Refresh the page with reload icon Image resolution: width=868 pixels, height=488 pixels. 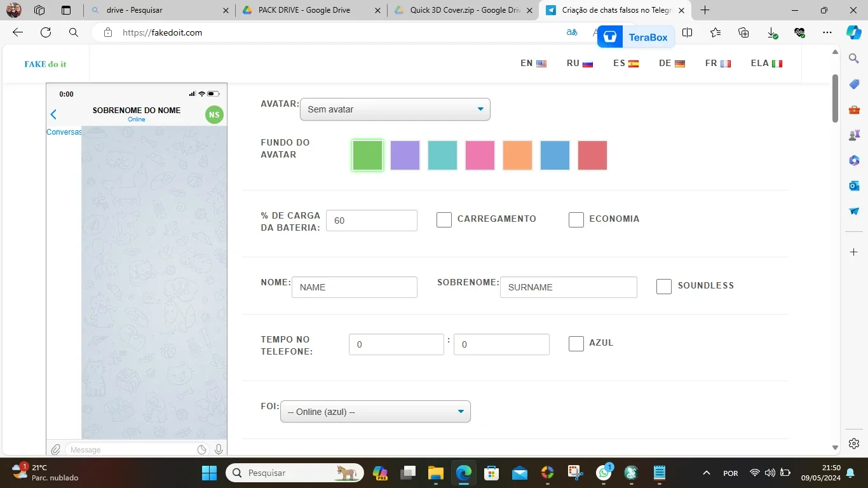pos(46,32)
